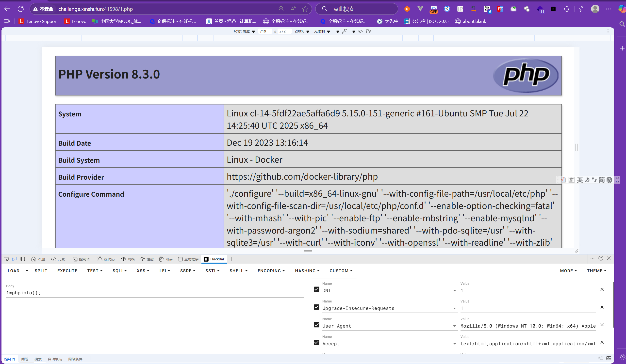Click the LOAD button in HackBar
This screenshot has height=364, width=626.
pos(13,271)
